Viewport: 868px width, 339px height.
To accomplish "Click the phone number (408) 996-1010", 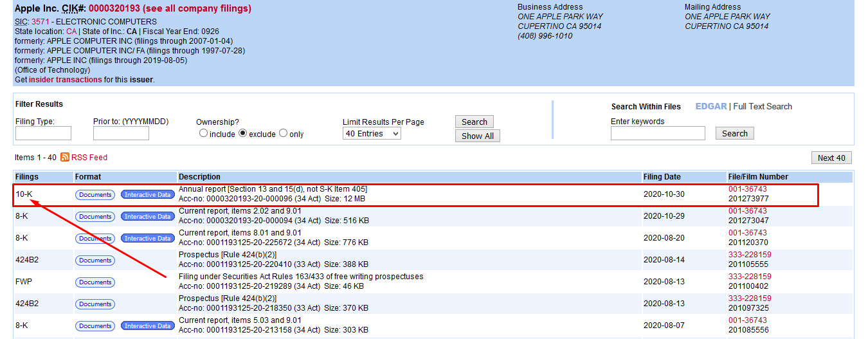I will 545,36.
